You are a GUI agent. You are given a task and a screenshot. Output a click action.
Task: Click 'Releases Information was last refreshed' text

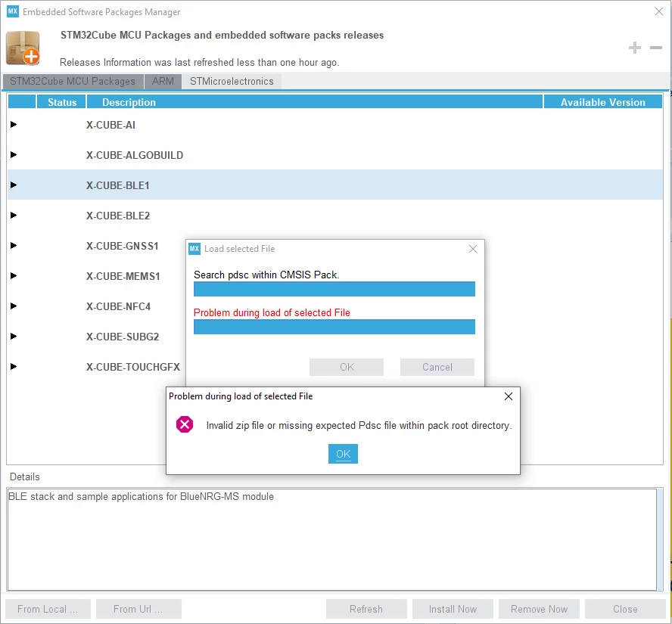[199, 63]
